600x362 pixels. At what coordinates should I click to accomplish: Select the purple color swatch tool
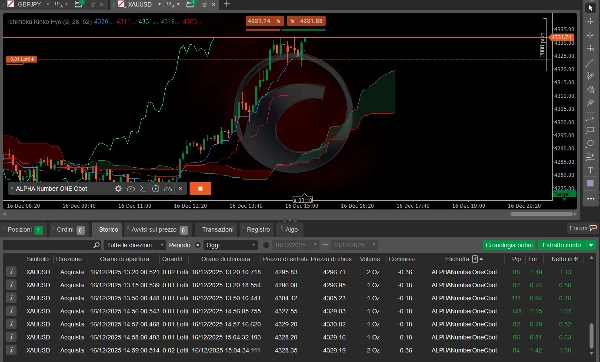point(590,184)
